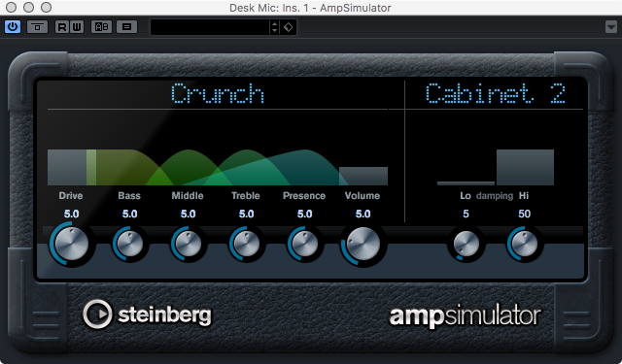622x364 pixels.
Task: Switch A/B settings comparison button
Action: (101, 27)
